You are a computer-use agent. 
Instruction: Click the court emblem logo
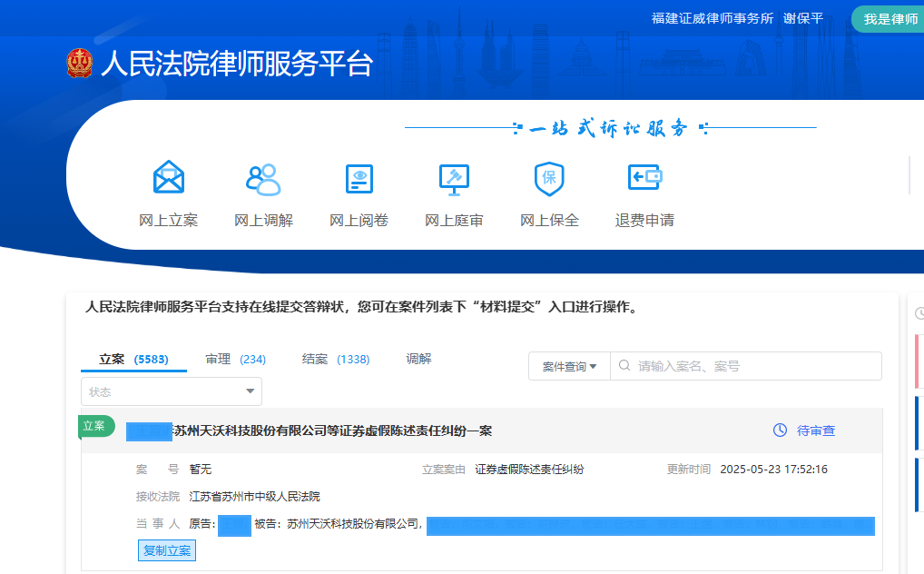click(x=80, y=64)
